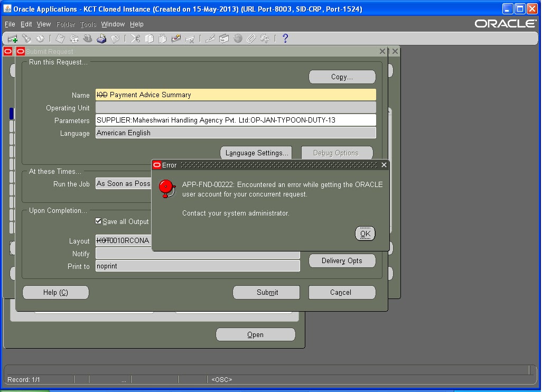The image size is (542, 392).
Task: Click the Parameters field showing SUPPLIER
Action: 236,120
